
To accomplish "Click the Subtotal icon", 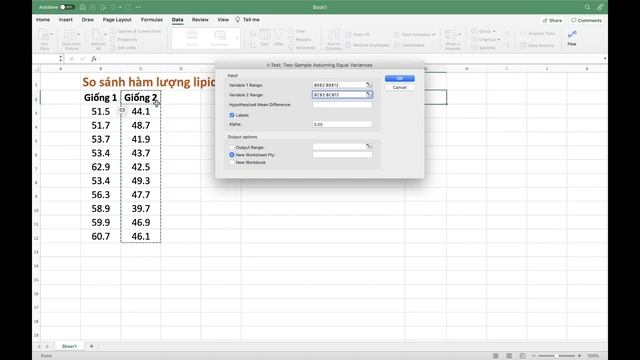I will click(x=474, y=47).
